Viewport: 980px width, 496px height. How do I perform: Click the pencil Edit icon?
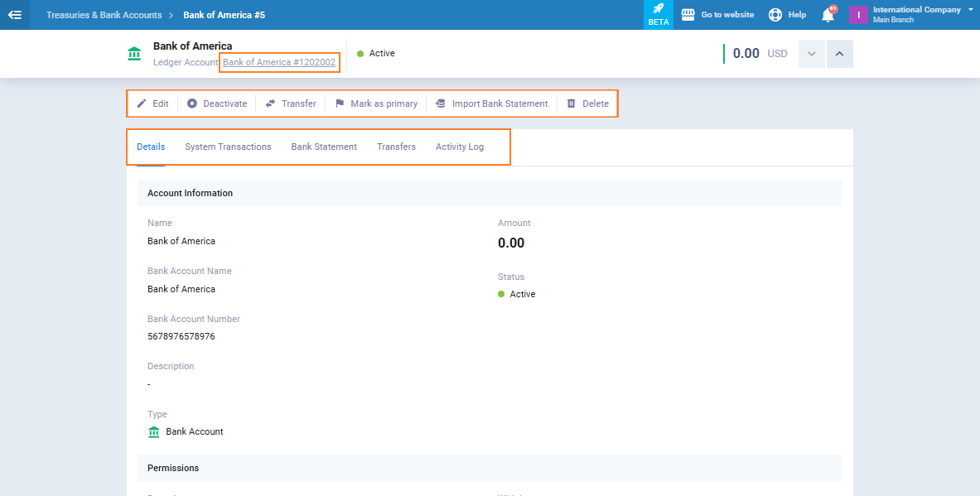coord(142,104)
